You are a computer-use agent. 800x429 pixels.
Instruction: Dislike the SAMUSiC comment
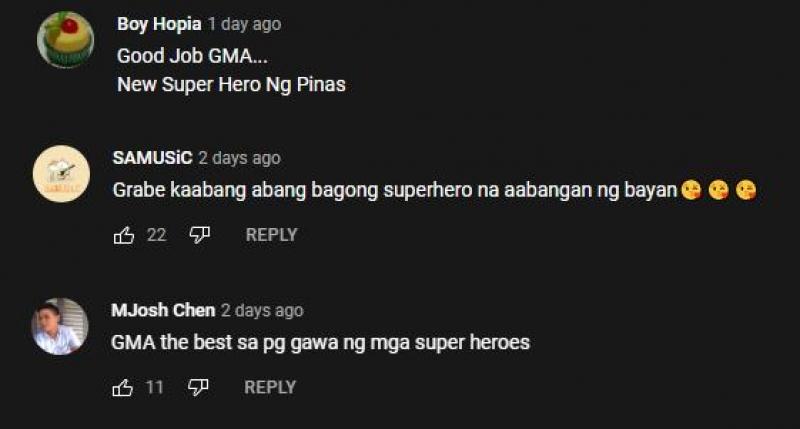tap(199, 235)
